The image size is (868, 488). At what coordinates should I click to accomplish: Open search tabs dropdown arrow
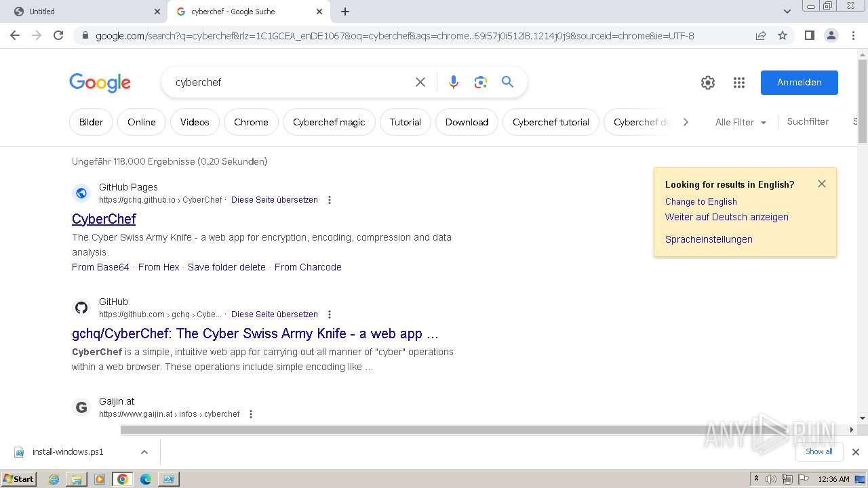(787, 12)
